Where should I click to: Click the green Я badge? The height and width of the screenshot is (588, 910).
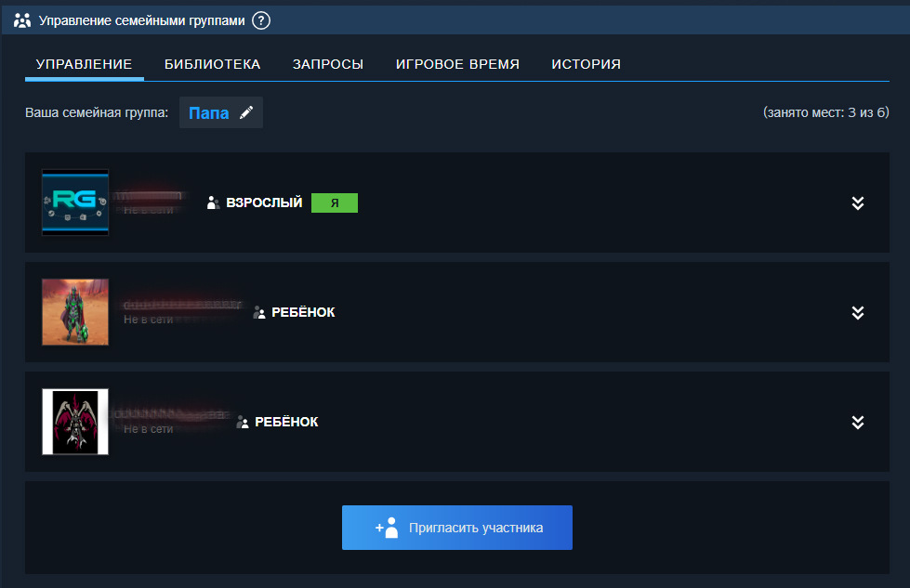[x=334, y=203]
